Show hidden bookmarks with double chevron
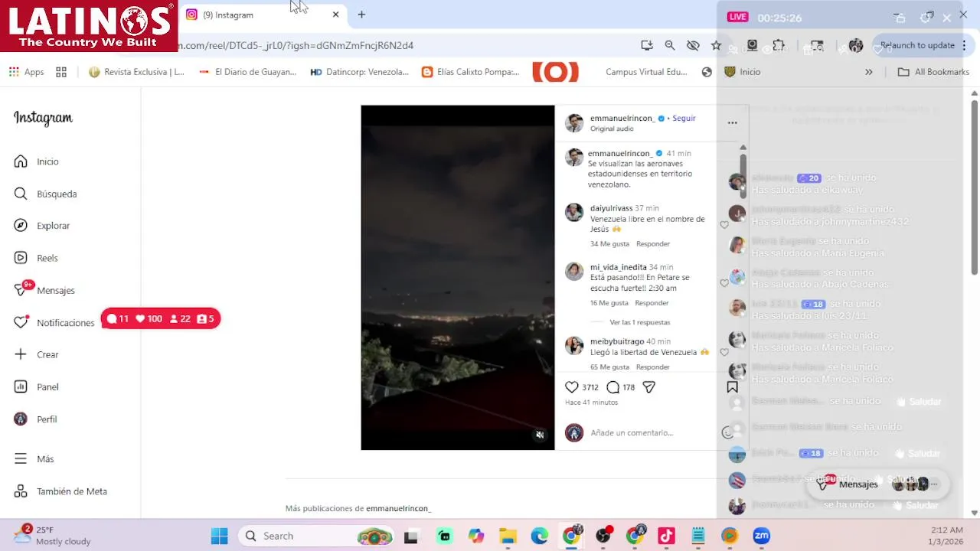This screenshot has height=551, width=980. click(x=869, y=72)
